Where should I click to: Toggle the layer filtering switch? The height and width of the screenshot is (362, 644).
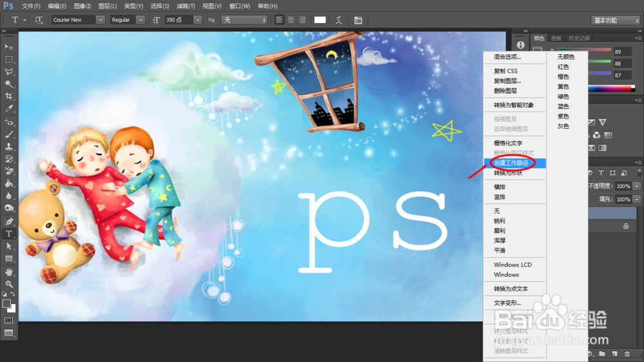(639, 173)
